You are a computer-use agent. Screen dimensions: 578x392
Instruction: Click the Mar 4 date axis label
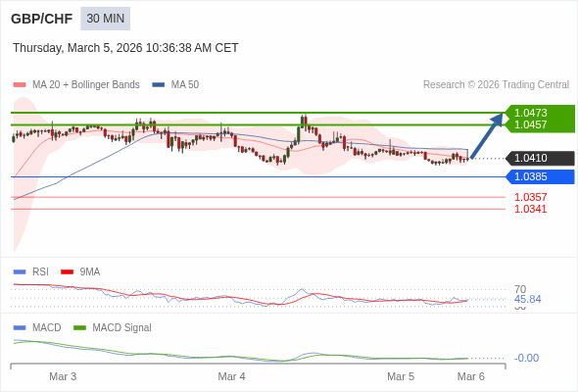click(231, 376)
